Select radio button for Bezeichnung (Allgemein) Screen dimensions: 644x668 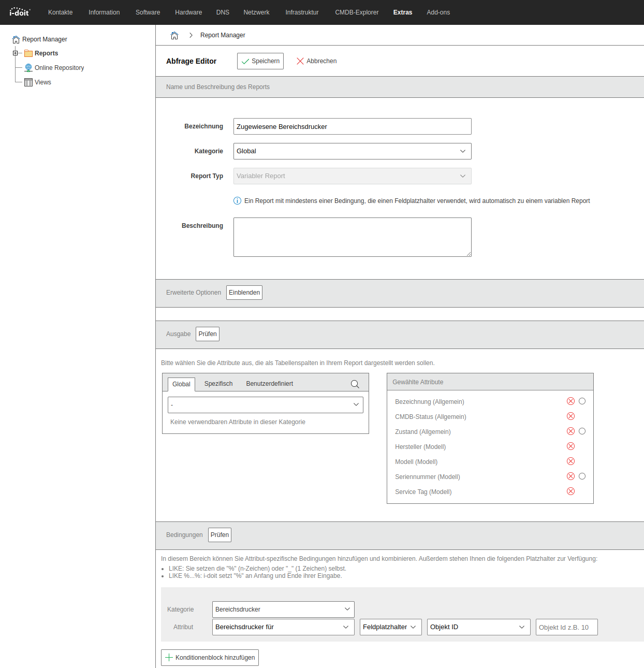pos(582,401)
